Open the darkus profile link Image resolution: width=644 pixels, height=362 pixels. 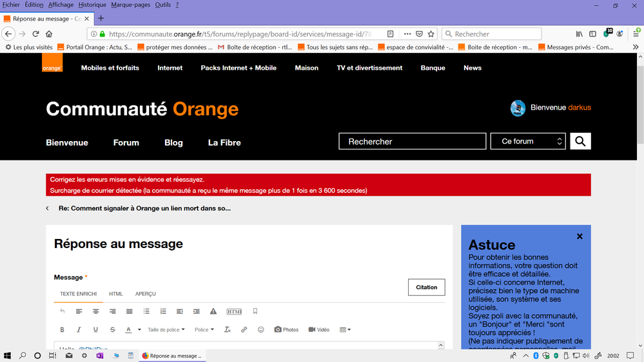click(x=580, y=108)
